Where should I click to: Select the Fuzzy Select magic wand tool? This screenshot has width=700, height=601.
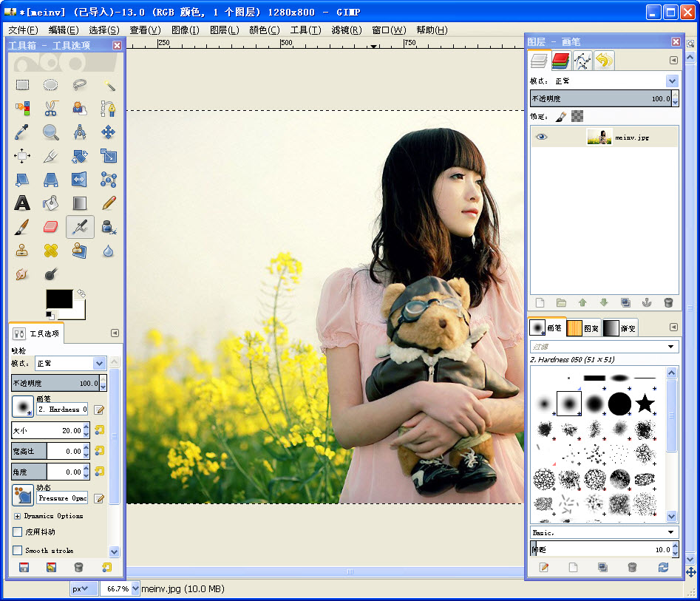coord(109,84)
